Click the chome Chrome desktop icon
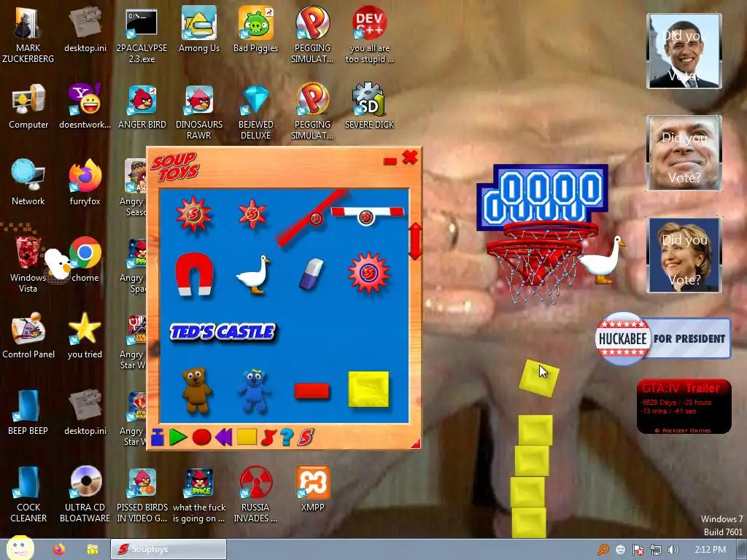 click(x=85, y=259)
